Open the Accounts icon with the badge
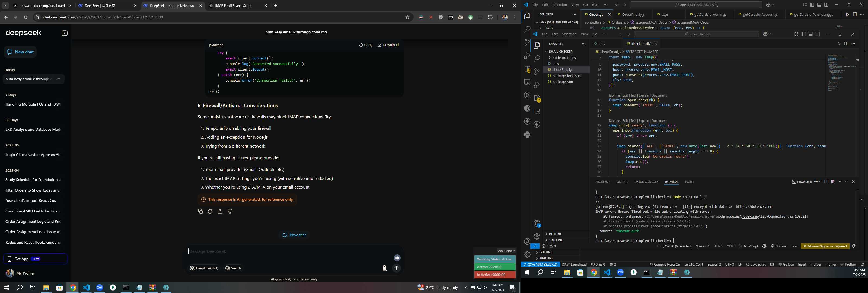This screenshot has height=293, width=868. click(x=537, y=224)
